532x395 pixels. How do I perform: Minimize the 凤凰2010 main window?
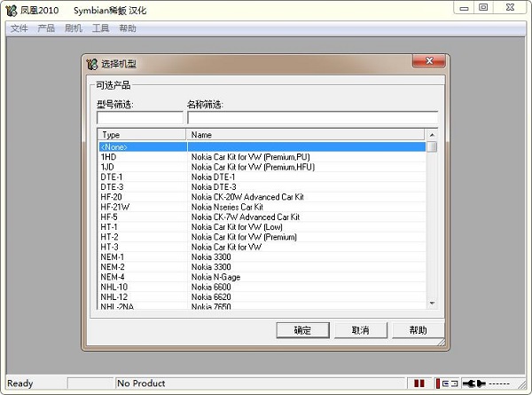click(x=464, y=8)
